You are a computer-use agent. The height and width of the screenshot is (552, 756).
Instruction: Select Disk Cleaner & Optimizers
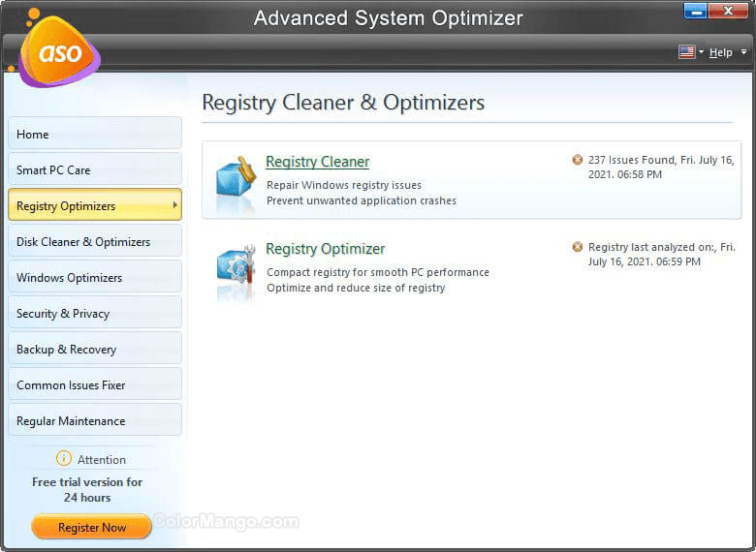pos(94,241)
